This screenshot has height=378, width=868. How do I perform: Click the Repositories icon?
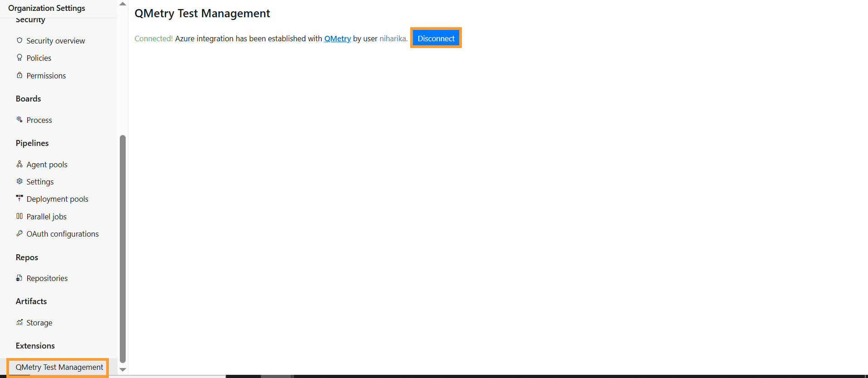20,278
